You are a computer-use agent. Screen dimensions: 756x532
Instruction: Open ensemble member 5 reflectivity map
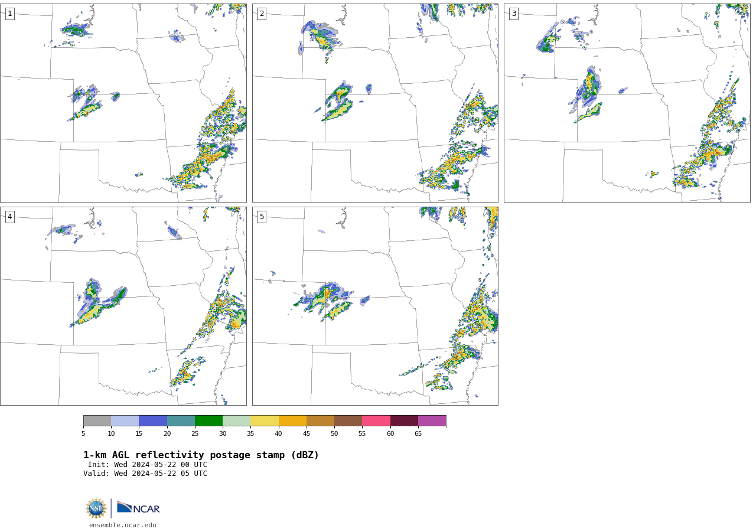pyautogui.click(x=375, y=306)
